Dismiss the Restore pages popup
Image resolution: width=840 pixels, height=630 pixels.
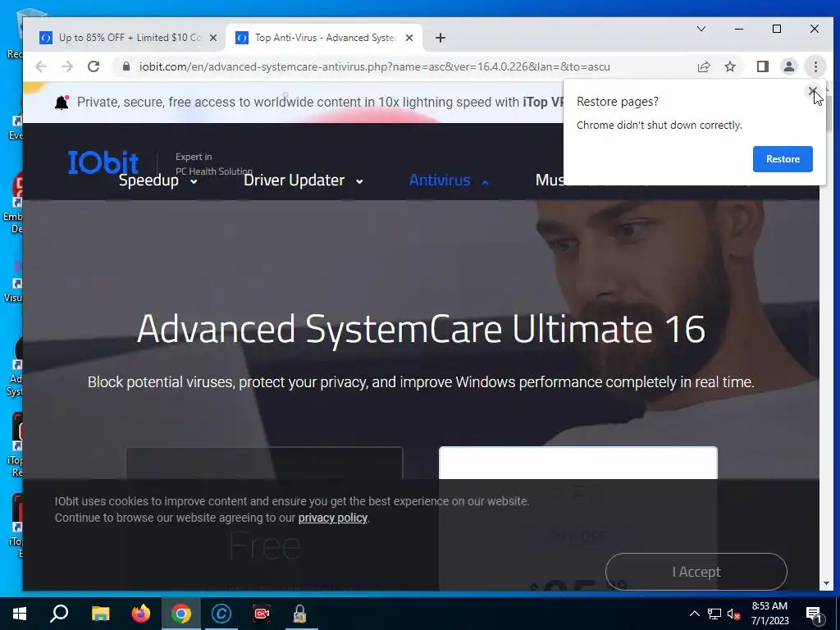(x=812, y=91)
